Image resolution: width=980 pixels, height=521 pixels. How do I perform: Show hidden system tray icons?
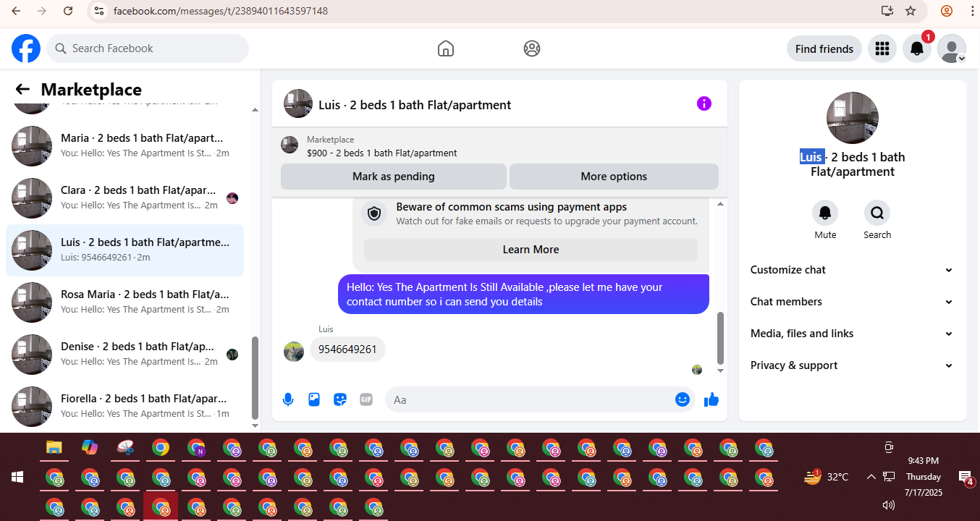click(871, 477)
